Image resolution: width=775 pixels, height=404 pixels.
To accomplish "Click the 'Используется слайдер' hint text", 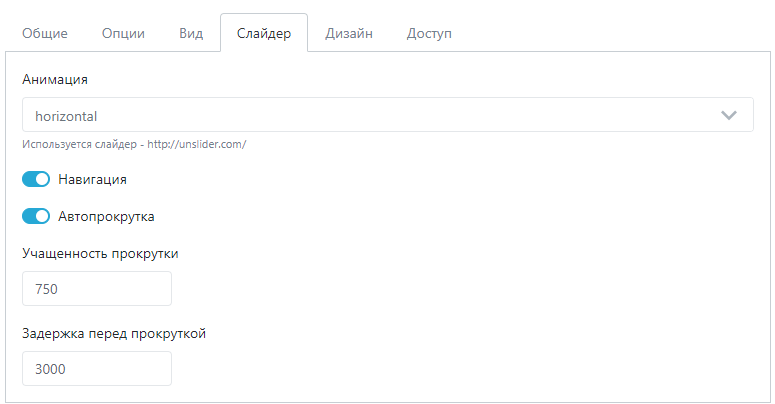I will point(80,144).
